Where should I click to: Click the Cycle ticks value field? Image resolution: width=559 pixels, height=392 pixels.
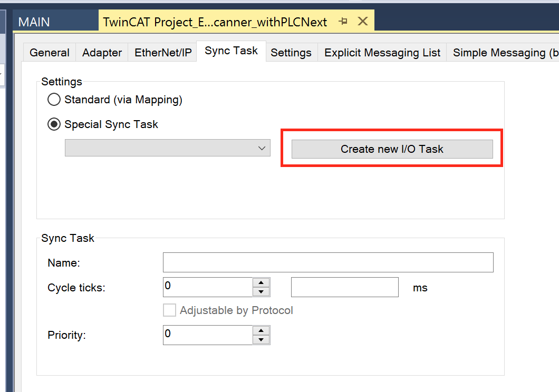point(208,287)
